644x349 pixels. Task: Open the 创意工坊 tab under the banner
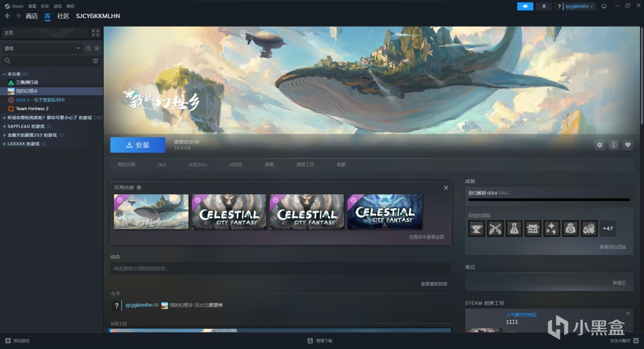pyautogui.click(x=305, y=165)
